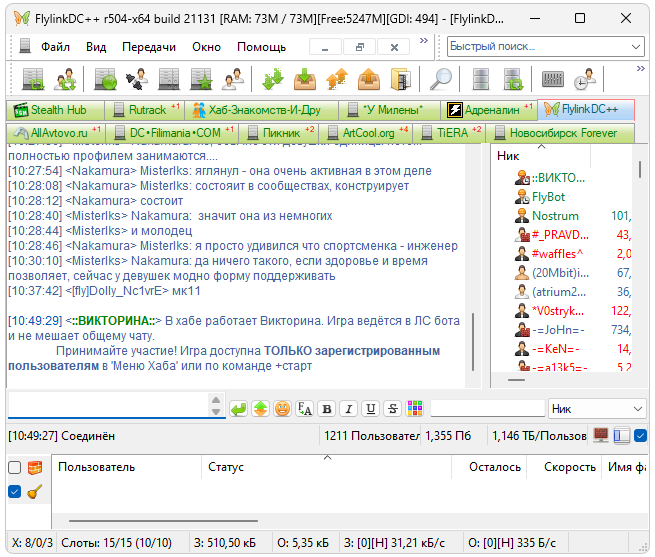
Task: Apply bold formatting to chat text
Action: pos(326,408)
